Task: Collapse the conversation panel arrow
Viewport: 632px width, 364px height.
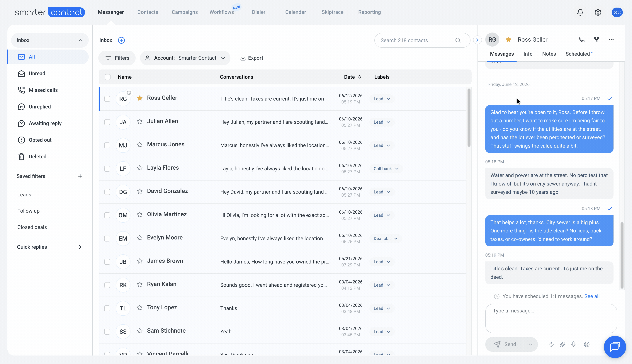Action: point(477,40)
